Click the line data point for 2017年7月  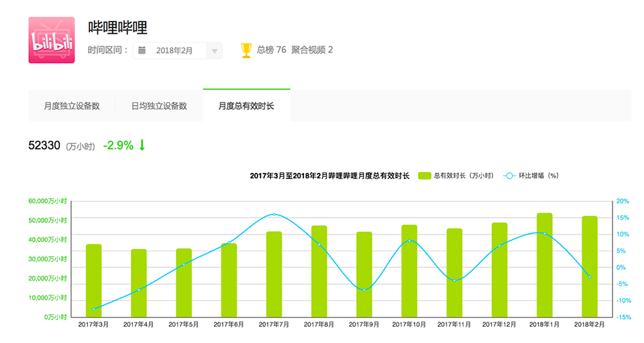[x=274, y=214]
